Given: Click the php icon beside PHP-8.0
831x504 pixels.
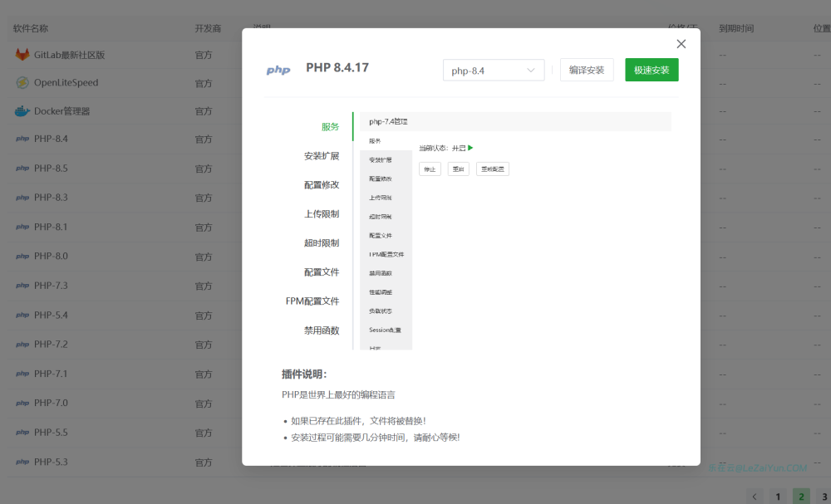Looking at the screenshot, I should point(22,257).
